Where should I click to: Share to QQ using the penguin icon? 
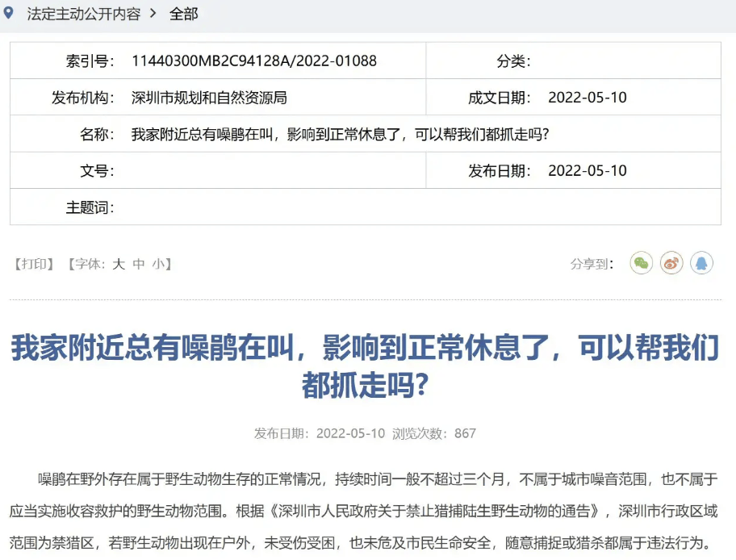(702, 263)
